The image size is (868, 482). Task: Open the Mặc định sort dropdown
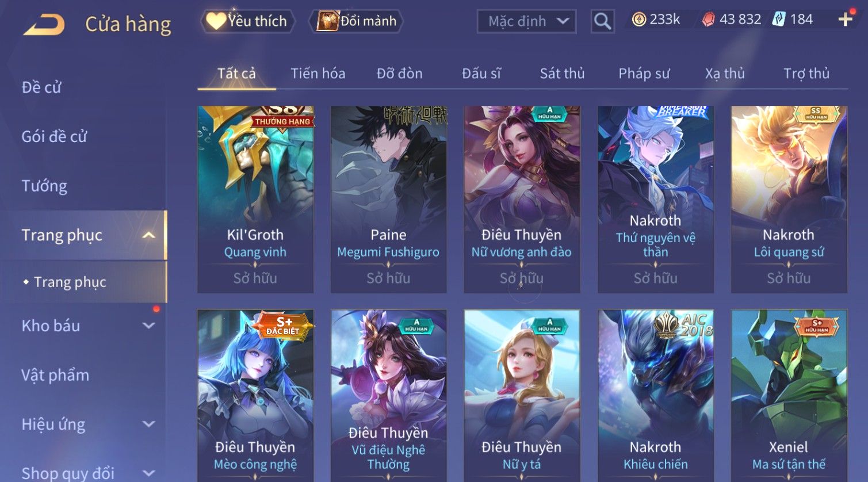[x=526, y=22]
